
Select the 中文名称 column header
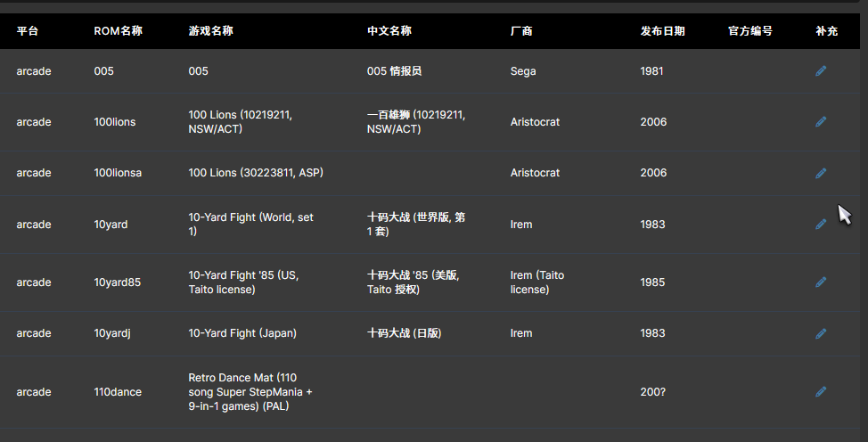[389, 31]
